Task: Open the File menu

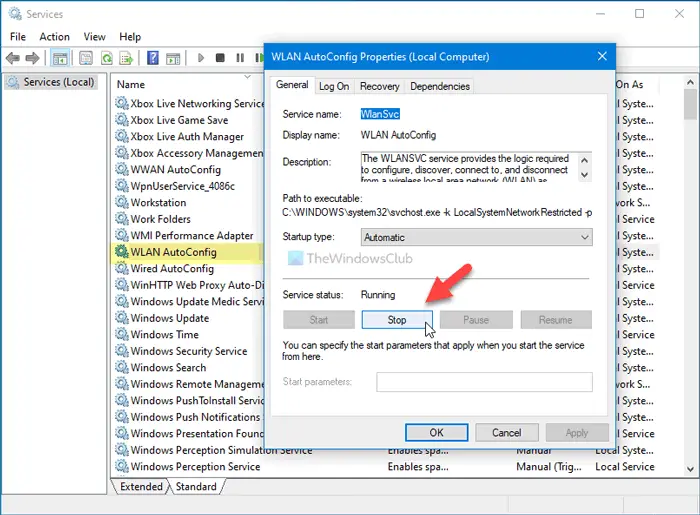Action: (18, 37)
